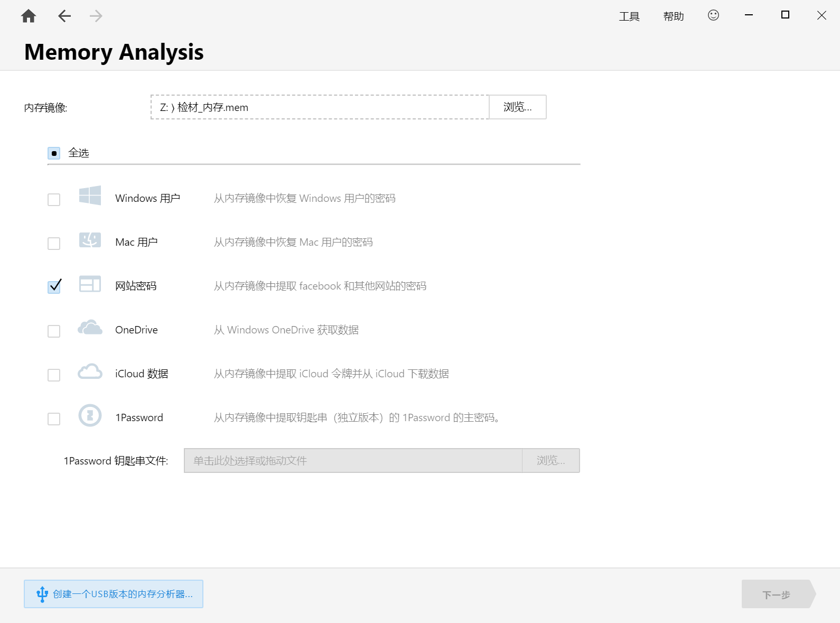Click the forward arrow

[96, 16]
